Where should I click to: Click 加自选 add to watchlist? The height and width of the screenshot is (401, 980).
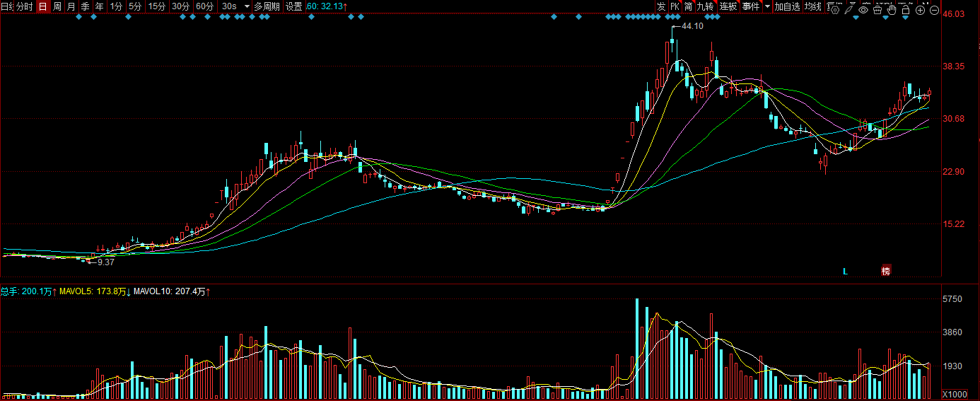[787, 6]
